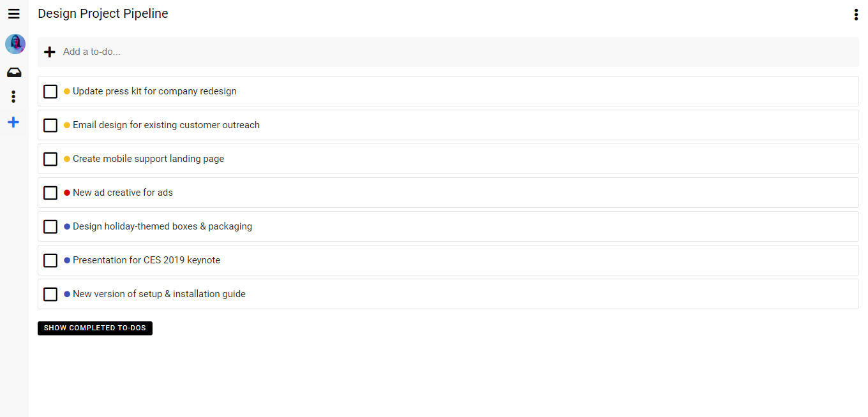The height and width of the screenshot is (417, 868).
Task: Click blue dot on Design holiday-themed boxes
Action: pos(67,227)
